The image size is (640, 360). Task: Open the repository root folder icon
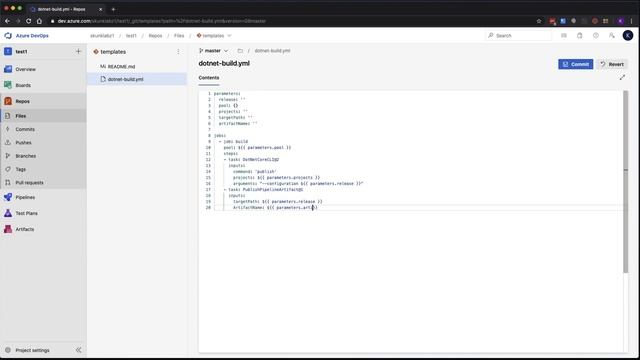[240, 51]
